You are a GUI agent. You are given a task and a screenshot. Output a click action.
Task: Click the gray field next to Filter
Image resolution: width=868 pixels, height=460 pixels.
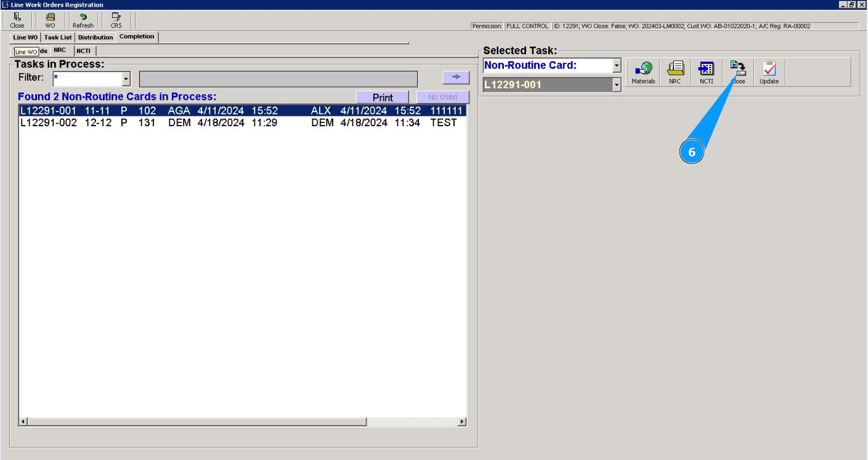(278, 79)
